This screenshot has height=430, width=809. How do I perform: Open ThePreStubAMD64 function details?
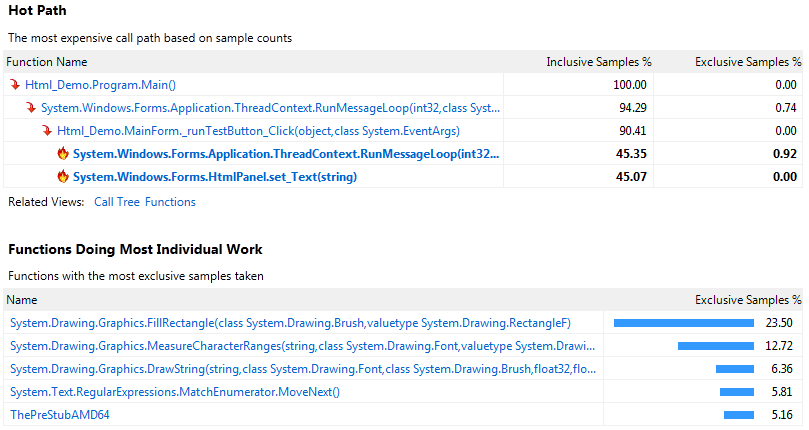59,415
